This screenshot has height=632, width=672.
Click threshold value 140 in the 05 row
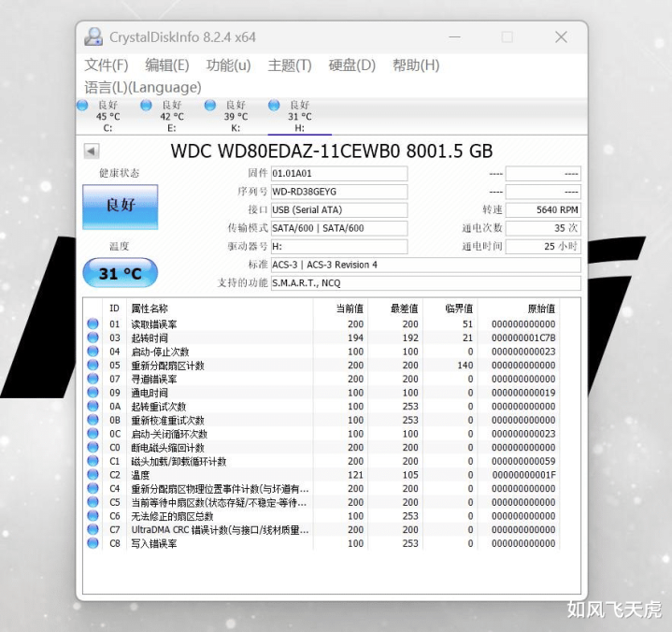[465, 366]
